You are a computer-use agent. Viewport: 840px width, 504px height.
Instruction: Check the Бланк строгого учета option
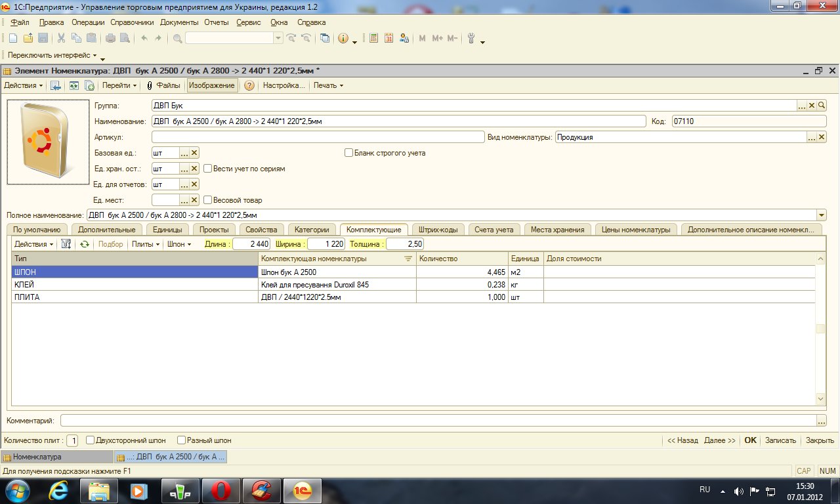pos(349,153)
